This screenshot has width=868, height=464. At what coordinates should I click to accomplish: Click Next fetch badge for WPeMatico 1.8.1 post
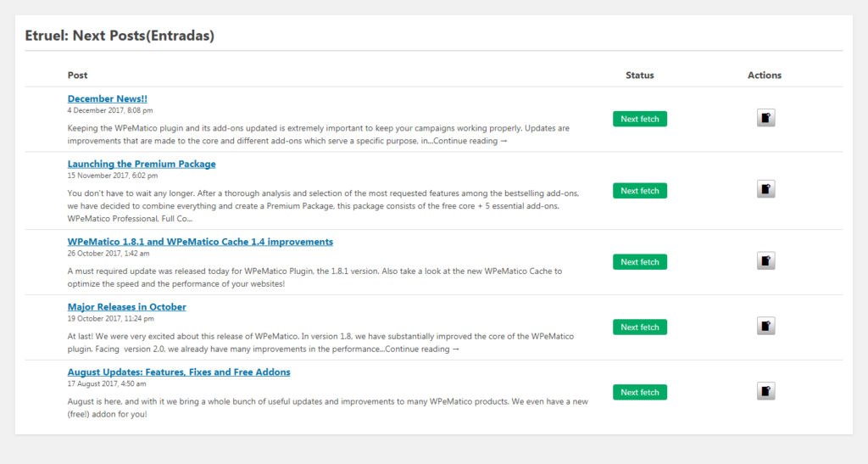(x=640, y=262)
